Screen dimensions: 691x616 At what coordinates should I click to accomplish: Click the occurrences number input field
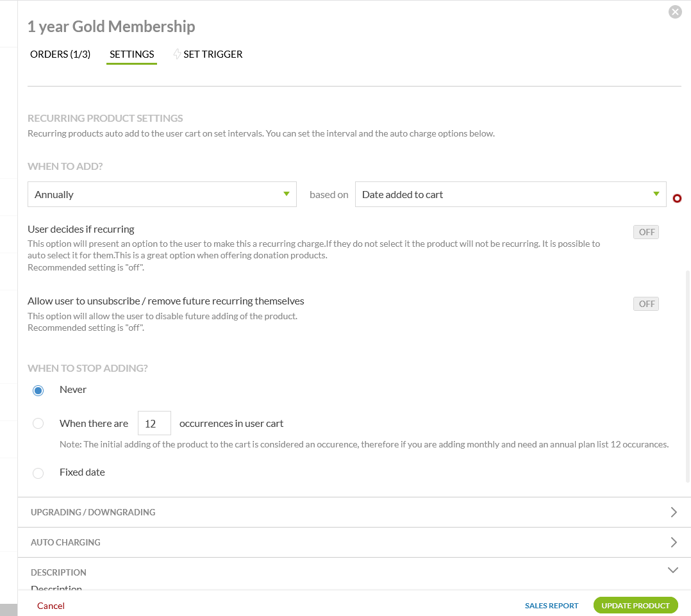154,424
